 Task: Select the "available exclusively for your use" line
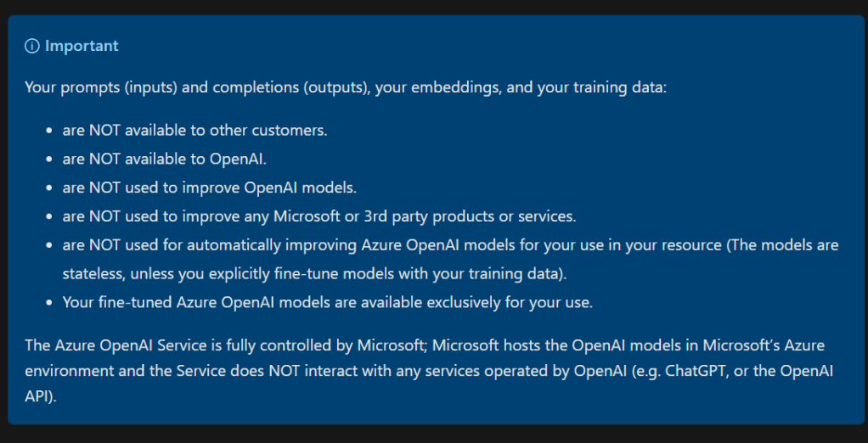pos(327,302)
